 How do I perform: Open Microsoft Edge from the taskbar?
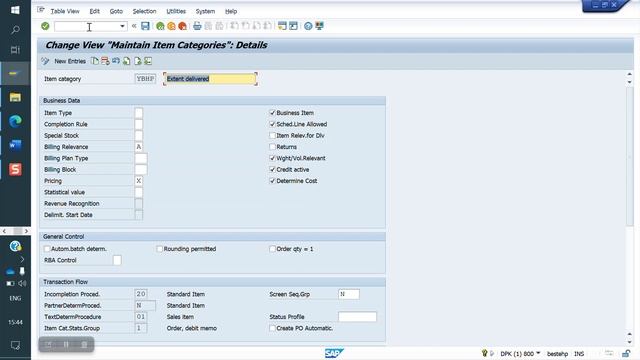click(15, 121)
